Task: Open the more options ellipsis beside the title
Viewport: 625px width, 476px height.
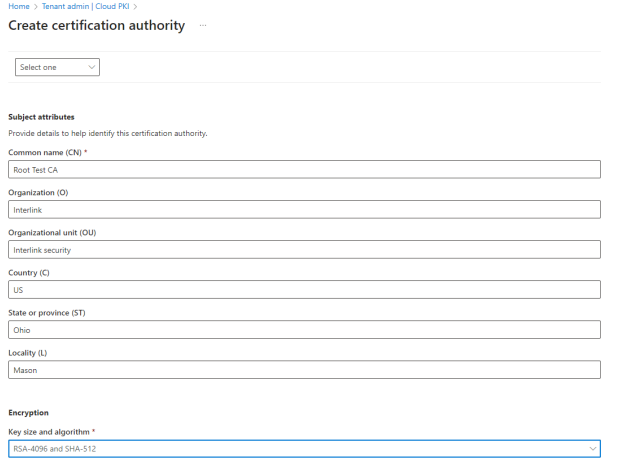Action: 203,26
